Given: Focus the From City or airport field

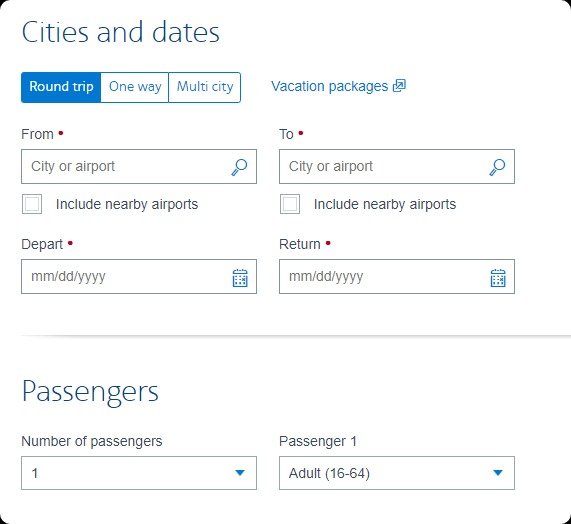Looking at the screenshot, I should (x=139, y=166).
